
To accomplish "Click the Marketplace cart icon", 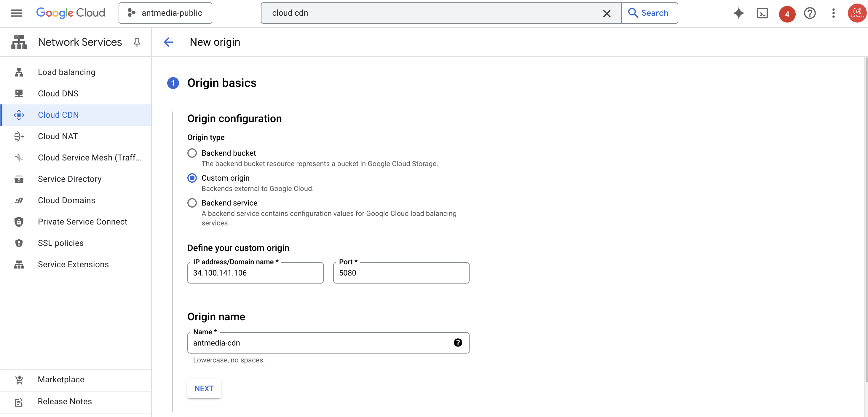I will 19,380.
